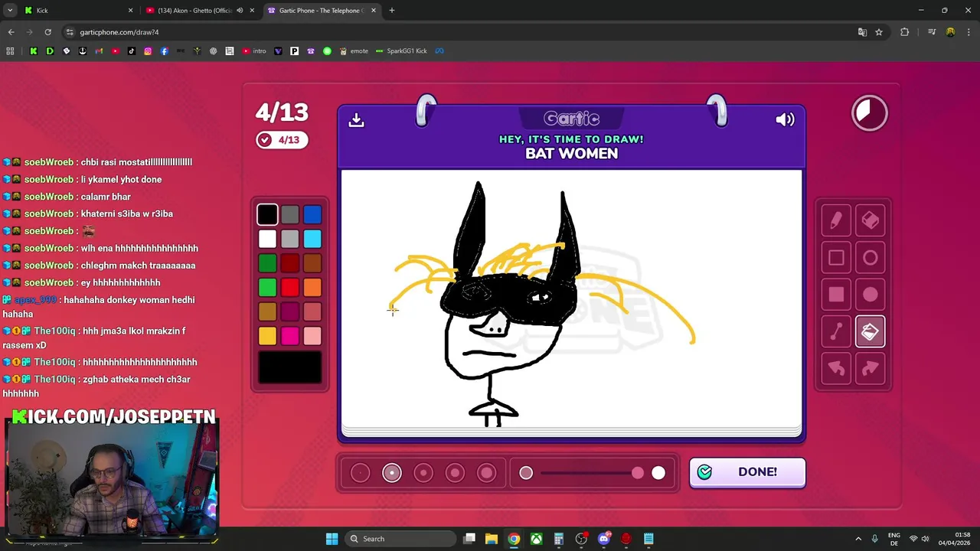Download the drawing with the download icon
Image resolution: width=980 pixels, height=551 pixels.
coord(356,120)
